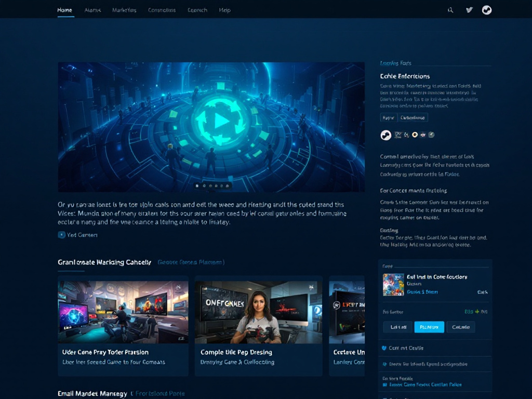
Task: Go to the Home tab
Action: click(65, 10)
